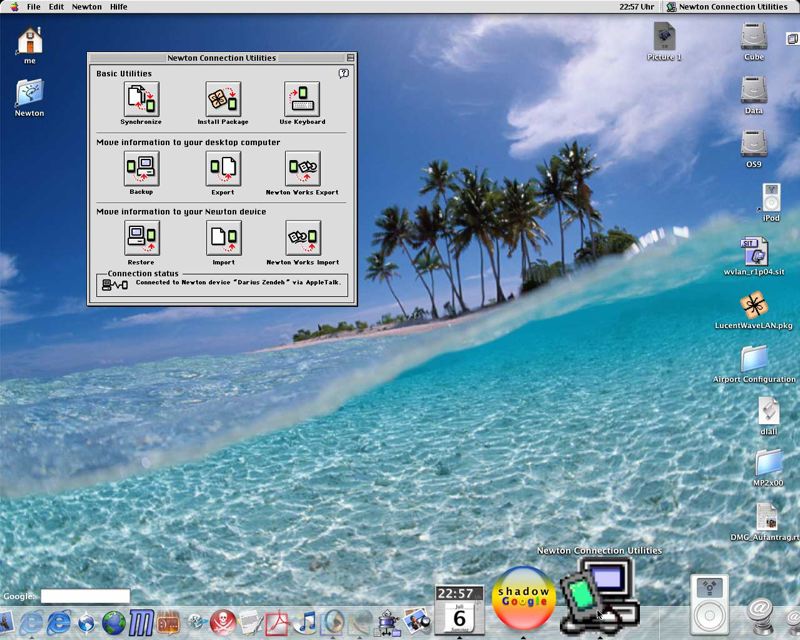Collapse the Newton Connection Utilities window
Screen dimensions: 800x640
[350, 58]
